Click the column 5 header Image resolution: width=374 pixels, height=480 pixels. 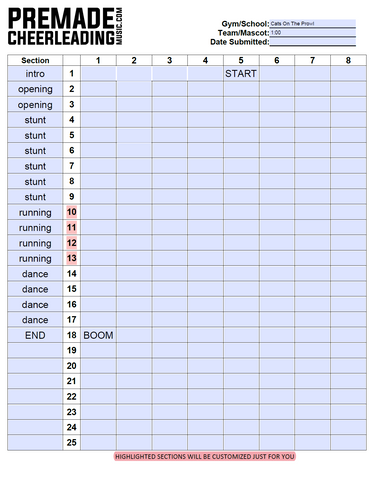click(241, 60)
